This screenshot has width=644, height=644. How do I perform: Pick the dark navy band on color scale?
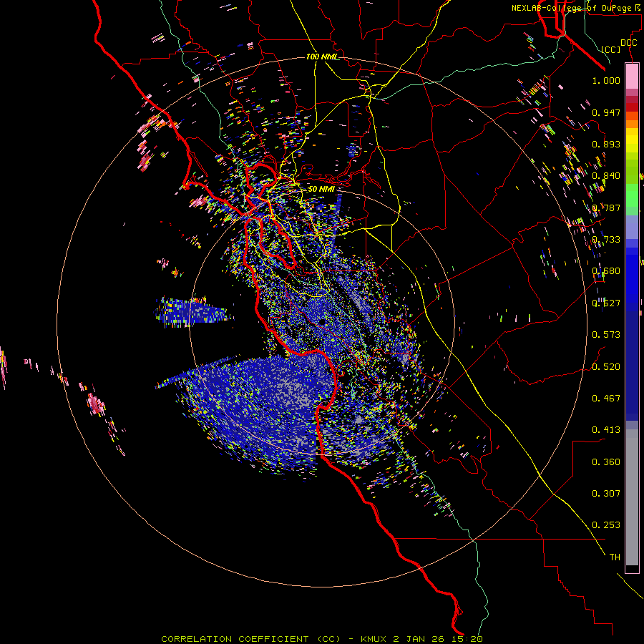[632, 361]
